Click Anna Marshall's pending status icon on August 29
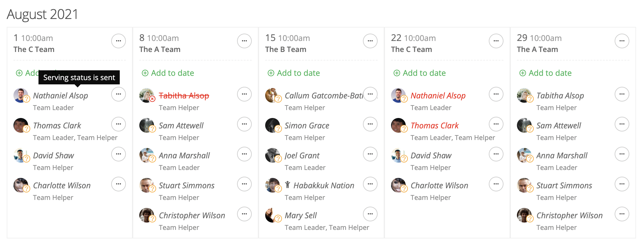This screenshot has height=247, width=644. tap(529, 159)
